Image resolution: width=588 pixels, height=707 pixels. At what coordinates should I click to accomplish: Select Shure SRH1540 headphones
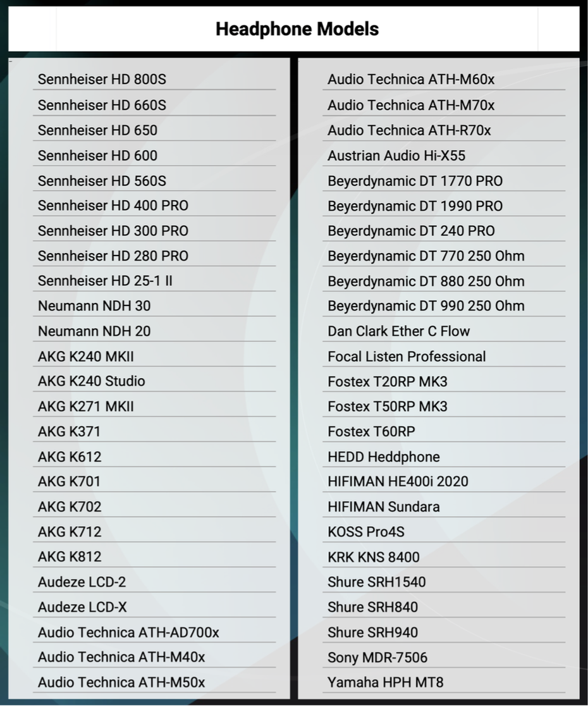click(376, 582)
